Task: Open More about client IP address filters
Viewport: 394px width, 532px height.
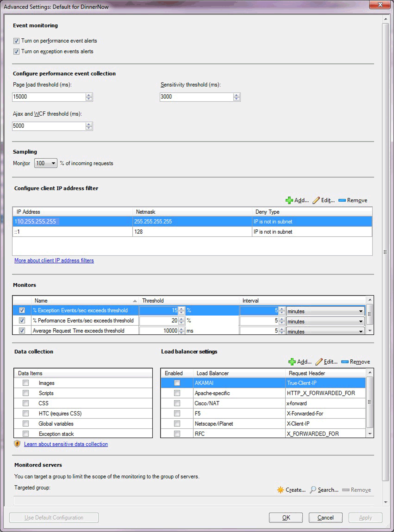Action: click(54, 260)
